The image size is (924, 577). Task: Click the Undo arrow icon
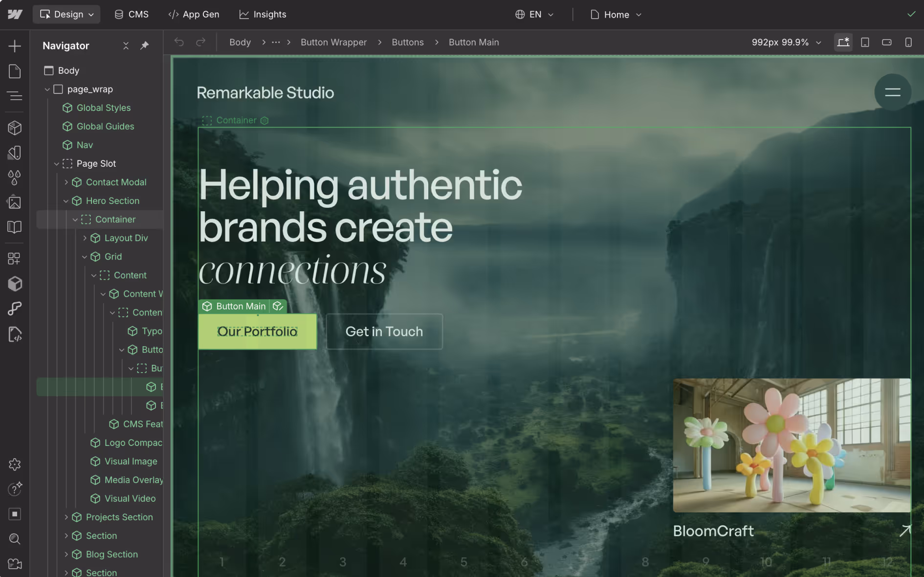179,42
